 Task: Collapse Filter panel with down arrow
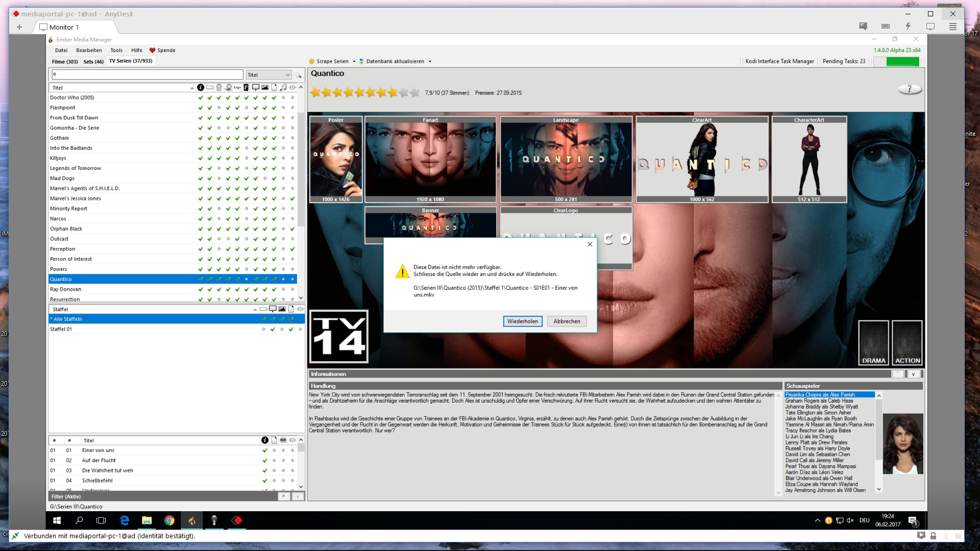pyautogui.click(x=298, y=496)
